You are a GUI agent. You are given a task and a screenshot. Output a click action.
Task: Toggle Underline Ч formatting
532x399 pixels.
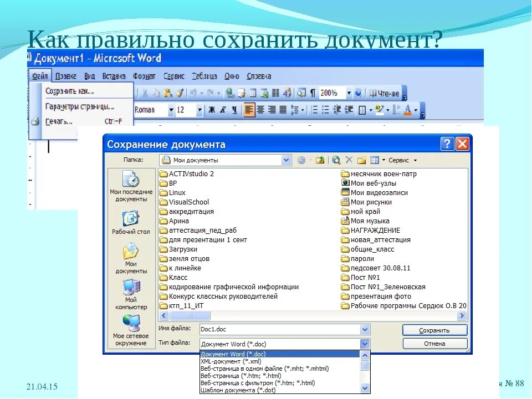pyautogui.click(x=234, y=110)
